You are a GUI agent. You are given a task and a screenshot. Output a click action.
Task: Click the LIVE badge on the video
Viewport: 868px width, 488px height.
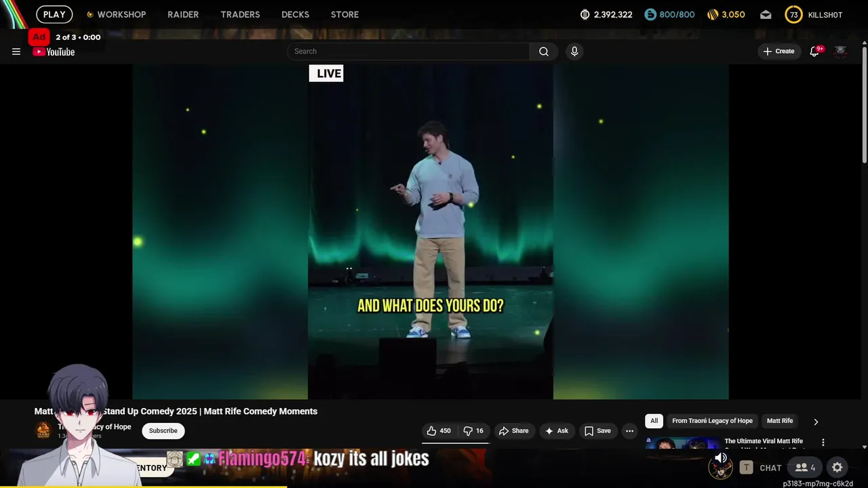click(x=326, y=73)
